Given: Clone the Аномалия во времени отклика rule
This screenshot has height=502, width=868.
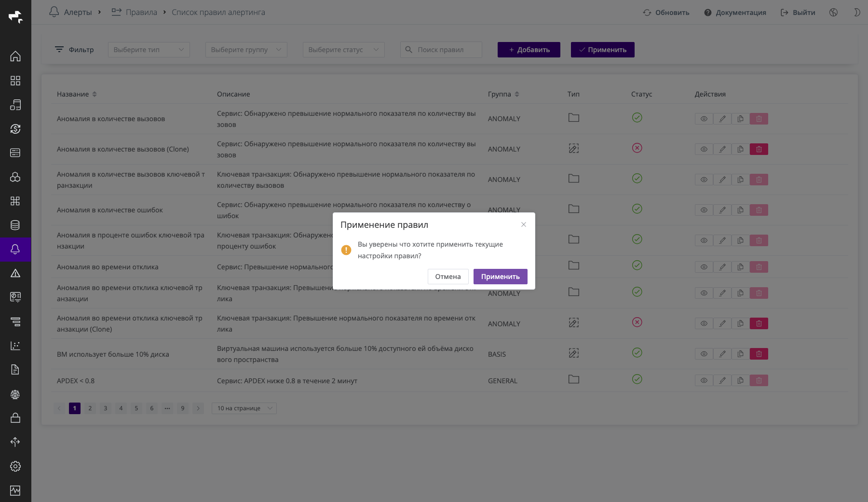Looking at the screenshot, I should click(741, 267).
